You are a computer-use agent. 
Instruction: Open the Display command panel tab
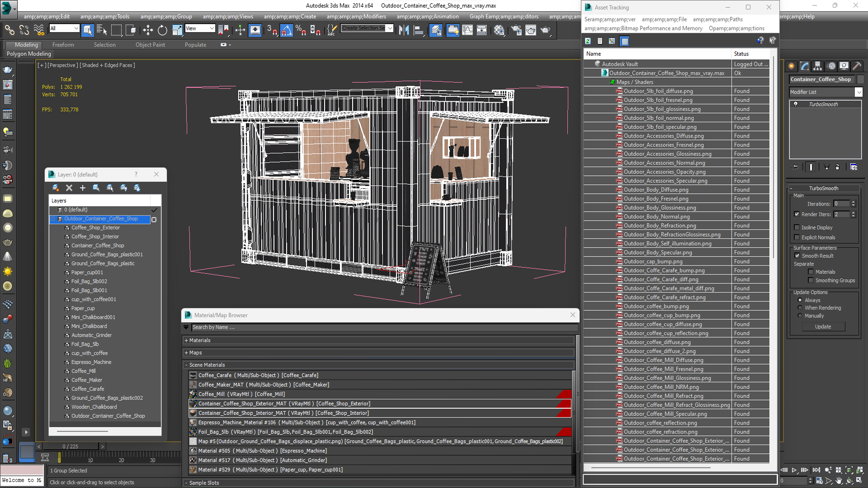click(844, 66)
